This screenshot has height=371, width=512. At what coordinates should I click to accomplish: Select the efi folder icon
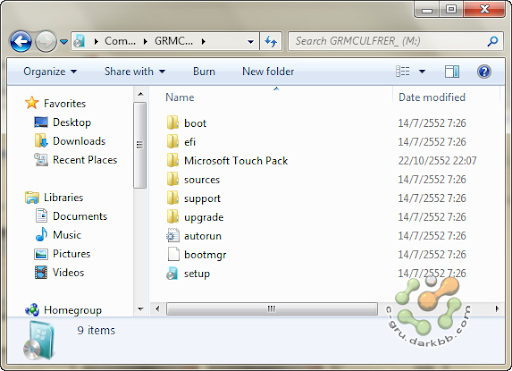pos(172,141)
